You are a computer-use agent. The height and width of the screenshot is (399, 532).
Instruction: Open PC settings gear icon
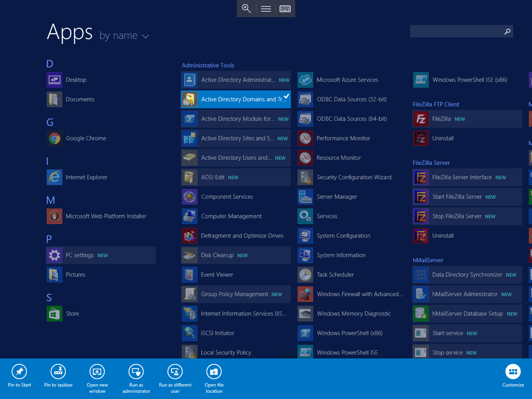click(54, 255)
